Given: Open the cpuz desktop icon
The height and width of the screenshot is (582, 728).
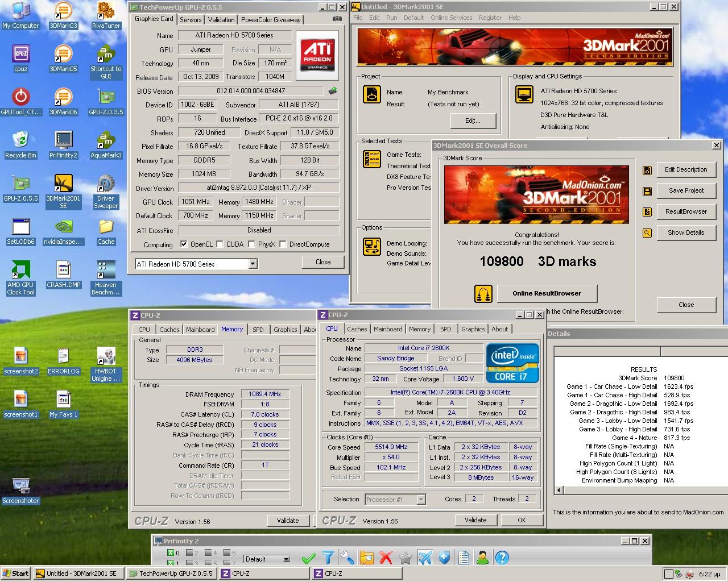Looking at the screenshot, I should click(20, 59).
